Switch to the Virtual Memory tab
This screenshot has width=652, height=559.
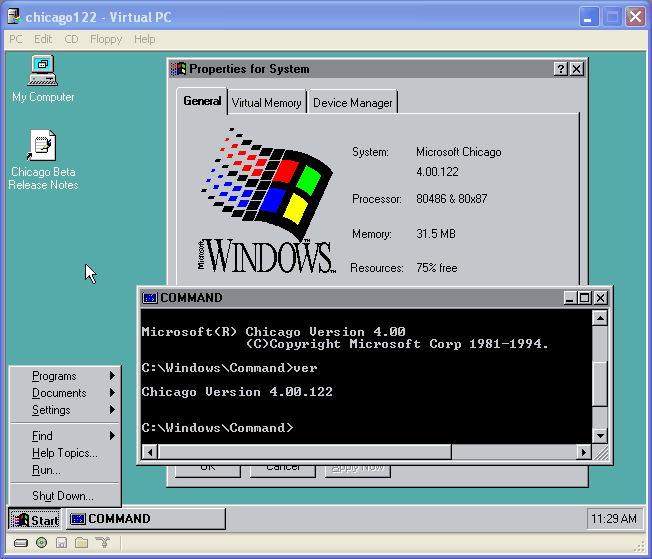(267, 102)
